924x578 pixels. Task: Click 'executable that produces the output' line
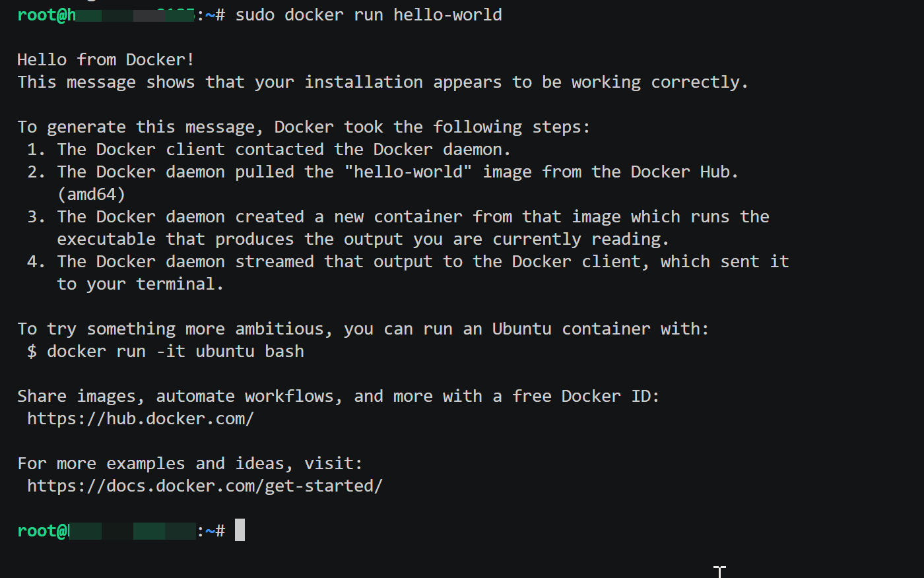tap(363, 240)
